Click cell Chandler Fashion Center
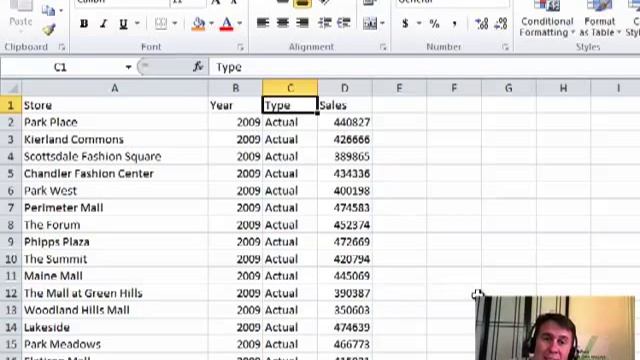Viewport: 640px width, 360px height. [x=115, y=174]
